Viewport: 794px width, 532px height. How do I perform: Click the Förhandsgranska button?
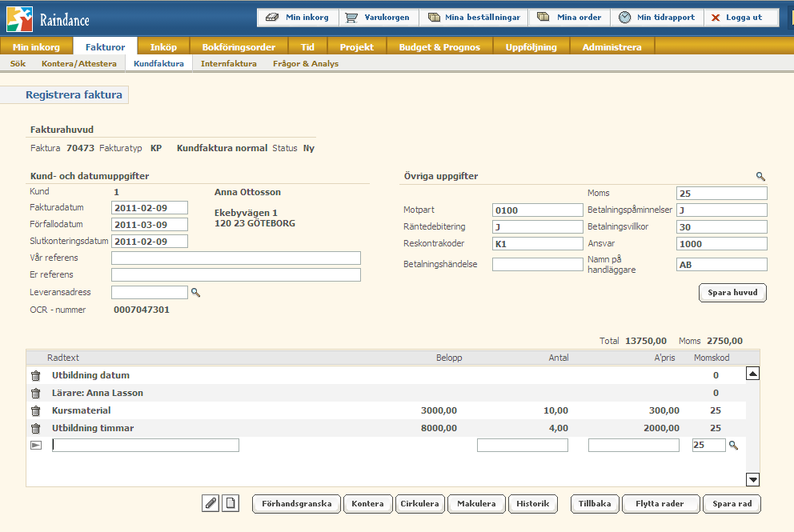pos(296,504)
